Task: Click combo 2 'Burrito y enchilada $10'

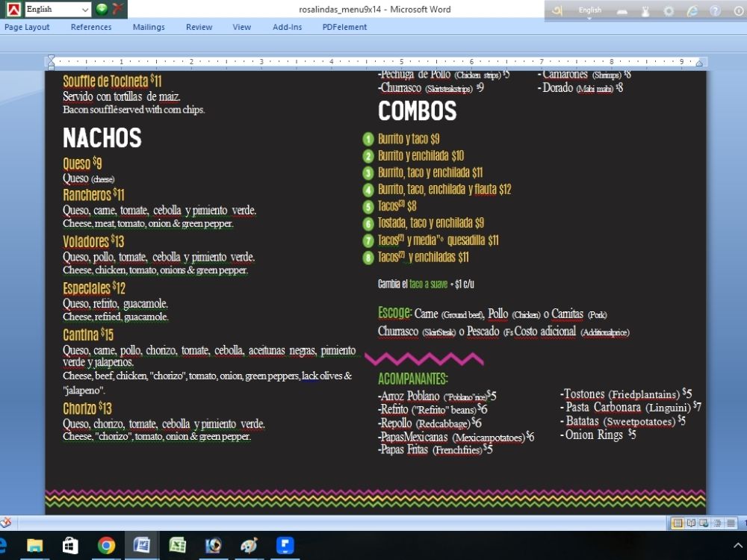Action: [421, 156]
